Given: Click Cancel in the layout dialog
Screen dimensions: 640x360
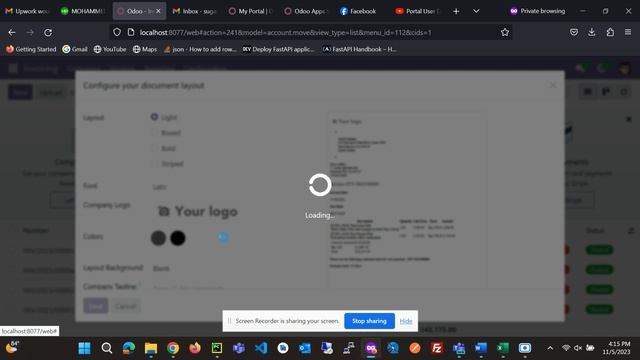Looking at the screenshot, I should point(125,306).
